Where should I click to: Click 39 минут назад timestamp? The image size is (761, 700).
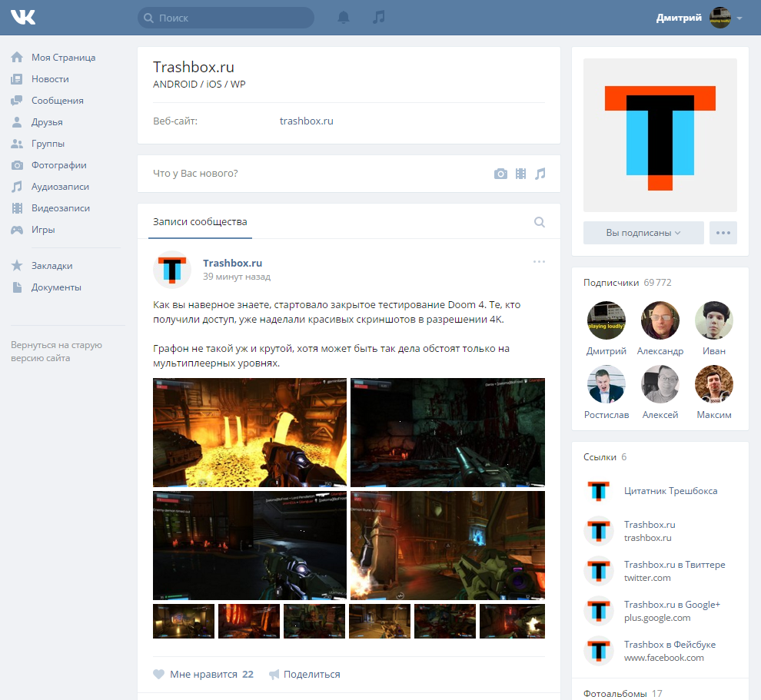(236, 277)
